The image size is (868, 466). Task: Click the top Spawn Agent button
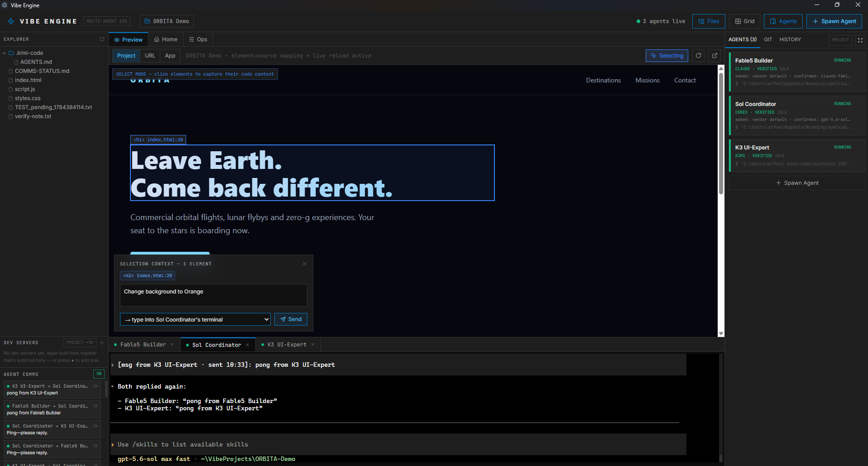click(x=834, y=21)
